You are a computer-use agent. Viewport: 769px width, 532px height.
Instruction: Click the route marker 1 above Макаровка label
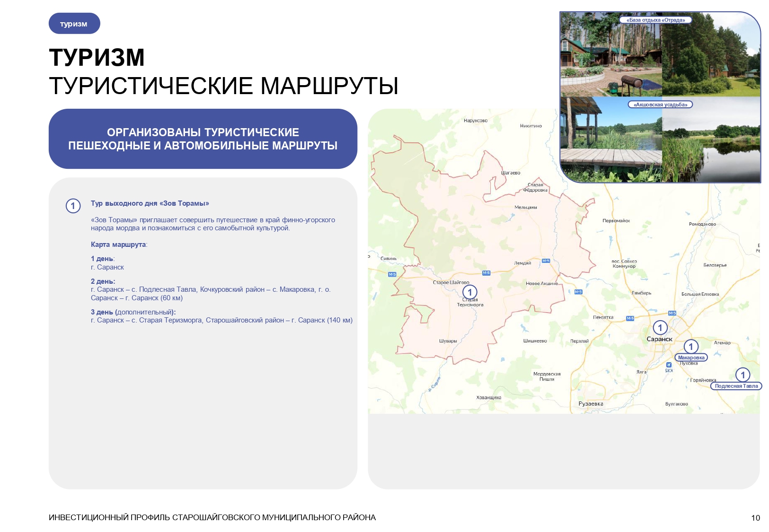click(x=691, y=347)
